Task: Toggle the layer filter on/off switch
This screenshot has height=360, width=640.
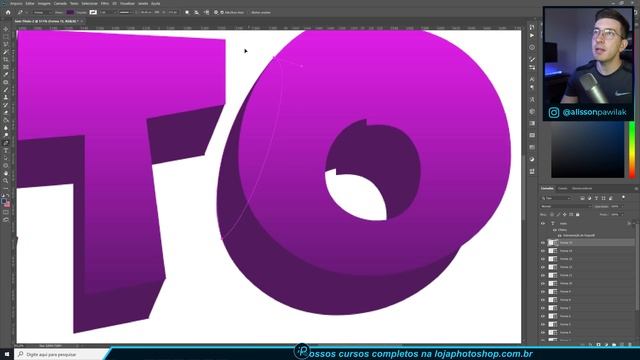Action: (623, 197)
